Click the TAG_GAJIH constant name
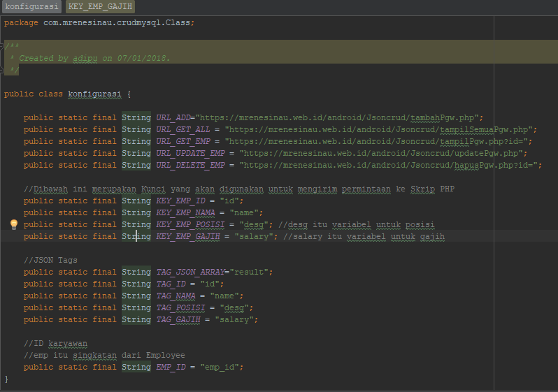Image resolution: width=558 pixels, height=392 pixels. (178, 319)
